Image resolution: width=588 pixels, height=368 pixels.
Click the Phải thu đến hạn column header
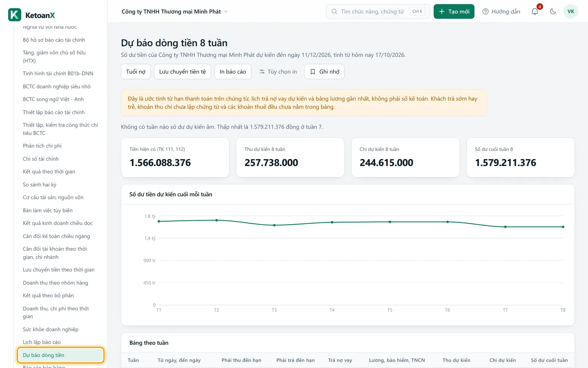pyautogui.click(x=241, y=360)
